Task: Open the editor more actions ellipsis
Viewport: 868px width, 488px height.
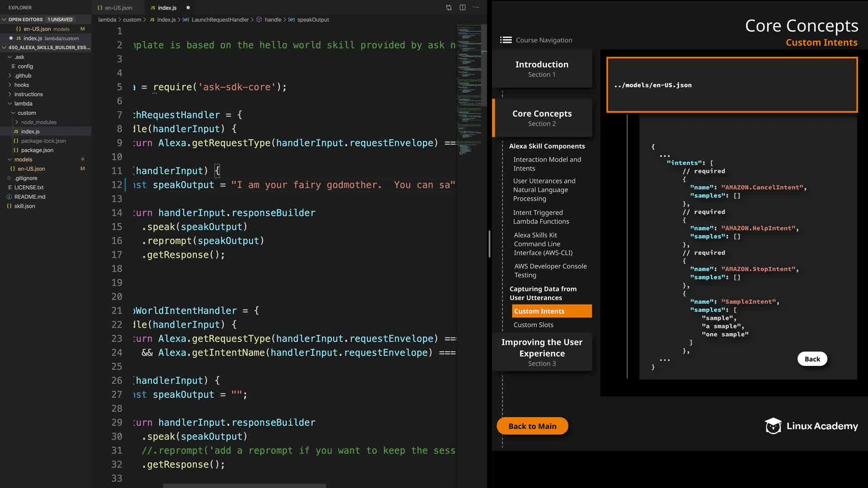Action: 476,8
